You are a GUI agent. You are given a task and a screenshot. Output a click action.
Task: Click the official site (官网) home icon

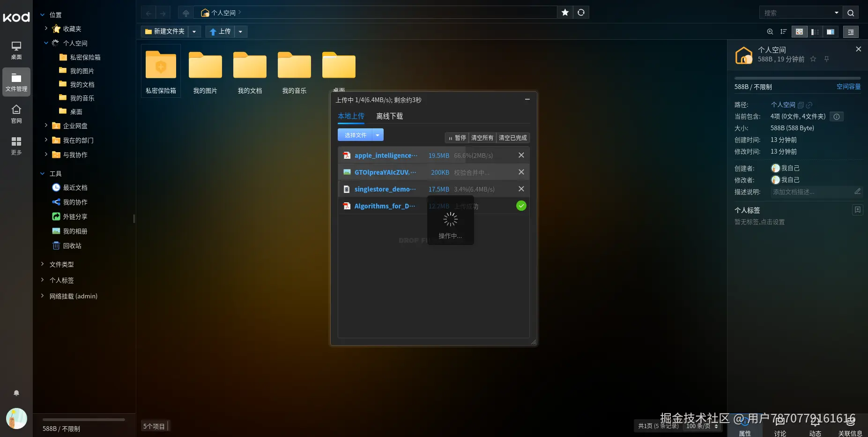click(16, 114)
